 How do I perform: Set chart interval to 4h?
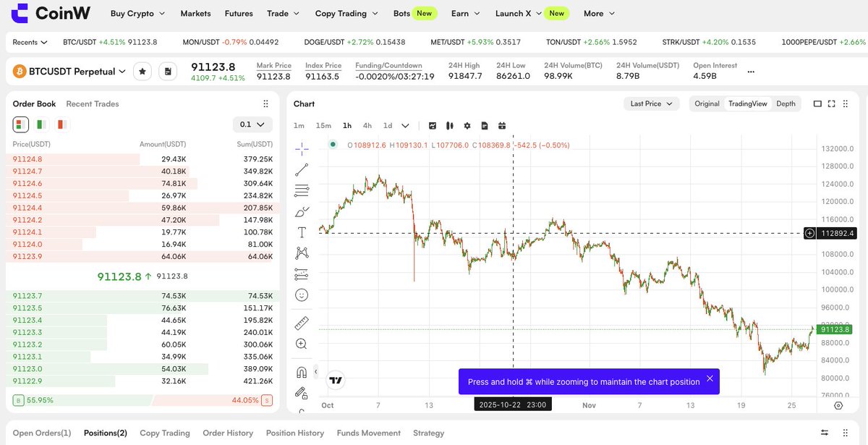[367, 125]
